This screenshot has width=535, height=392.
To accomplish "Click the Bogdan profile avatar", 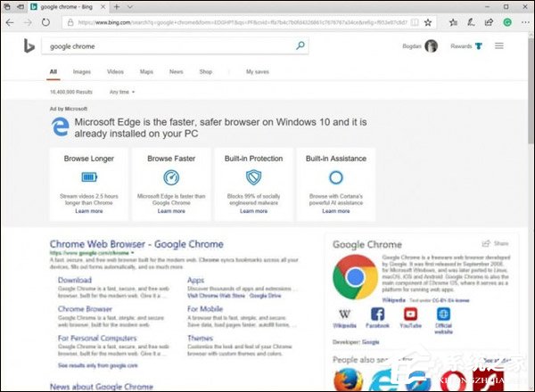I will [x=431, y=46].
